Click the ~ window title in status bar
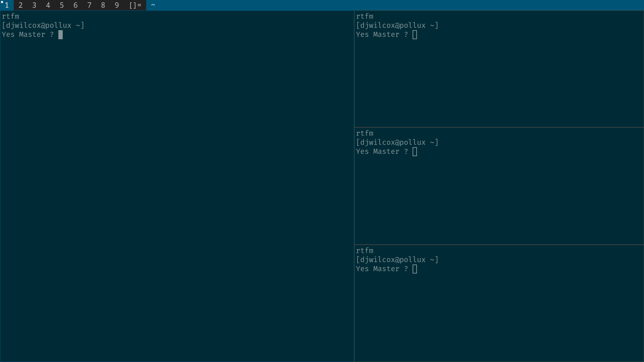The width and height of the screenshot is (644, 362). tap(153, 5)
